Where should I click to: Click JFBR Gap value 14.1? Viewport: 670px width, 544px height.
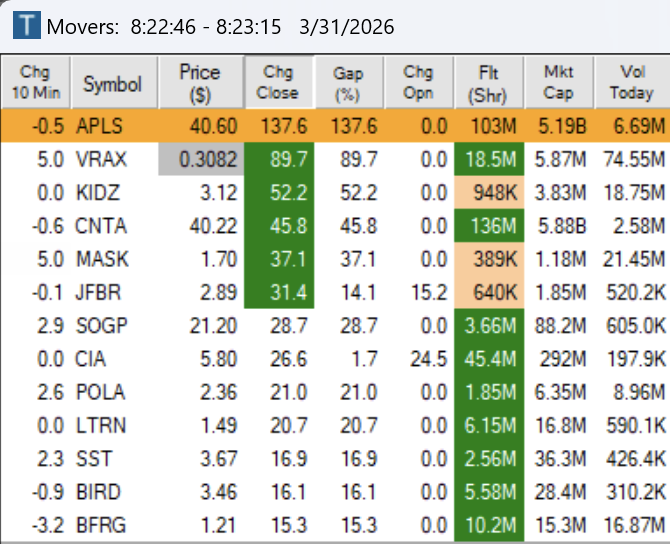pos(359,293)
